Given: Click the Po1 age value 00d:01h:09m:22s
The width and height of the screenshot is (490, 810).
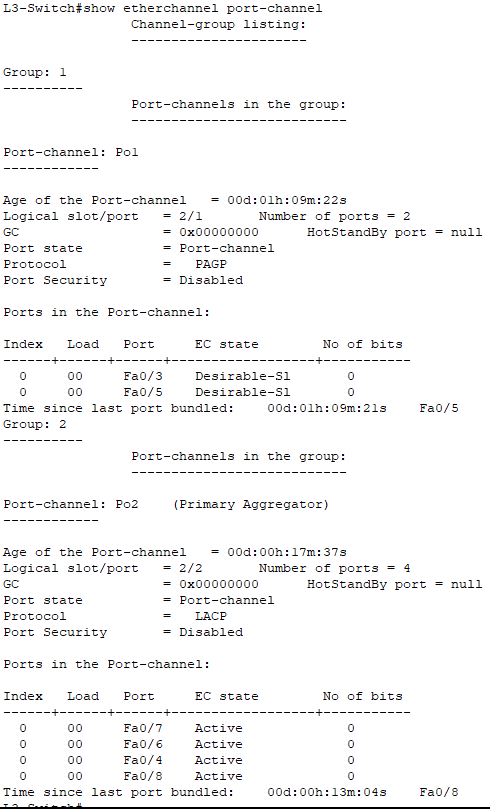Looking at the screenshot, I should 287,200.
